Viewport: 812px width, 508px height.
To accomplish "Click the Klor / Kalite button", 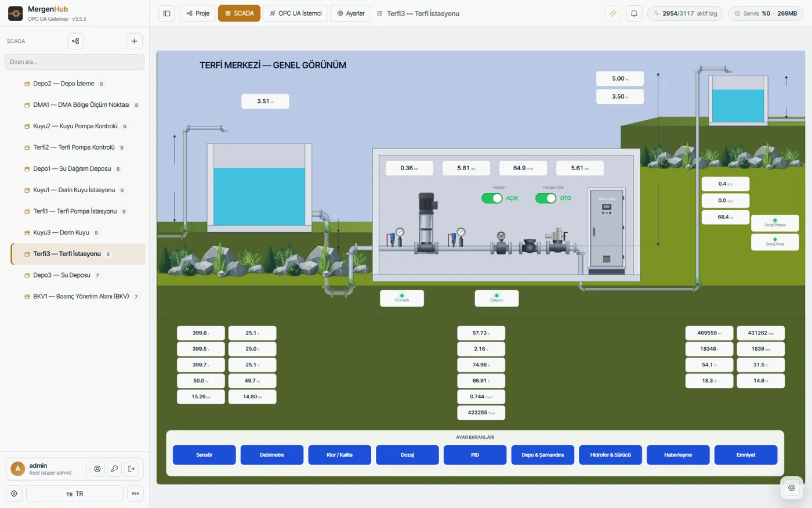I will (339, 455).
